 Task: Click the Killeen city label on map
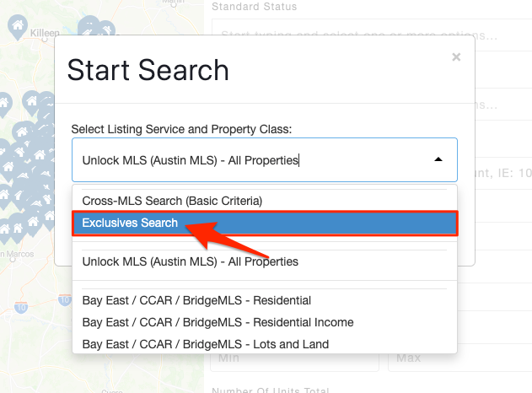pyautogui.click(x=45, y=33)
